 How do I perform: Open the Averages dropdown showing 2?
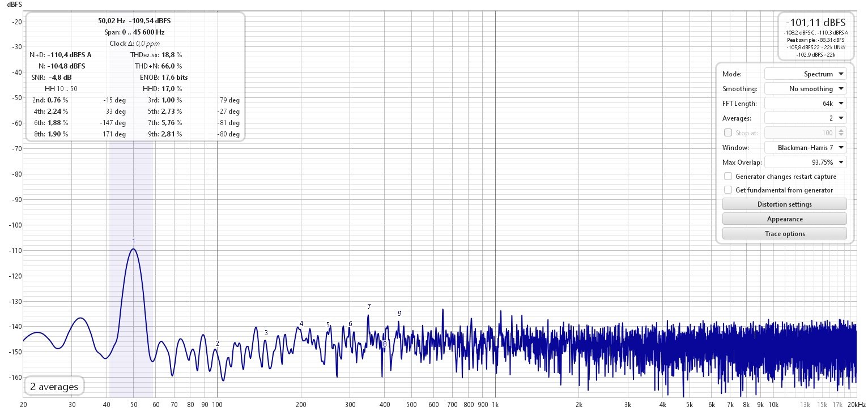[805, 118]
